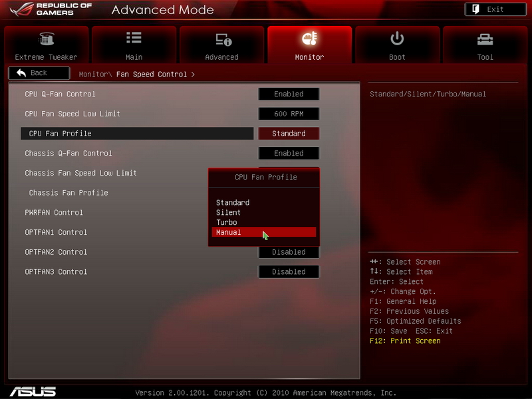This screenshot has width=532, height=399.
Task: Select Chassis Q-Fan Control label
Action: click(x=68, y=153)
